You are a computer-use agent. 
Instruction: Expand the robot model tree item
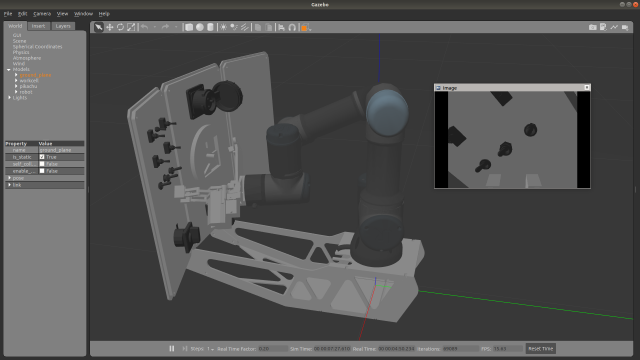pos(16,92)
